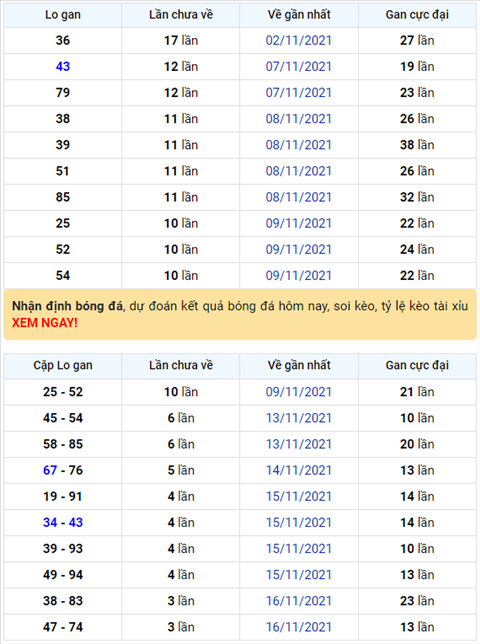Click '5 lần' in row 67 - 76
The height and width of the screenshot is (644, 480).
click(x=181, y=470)
